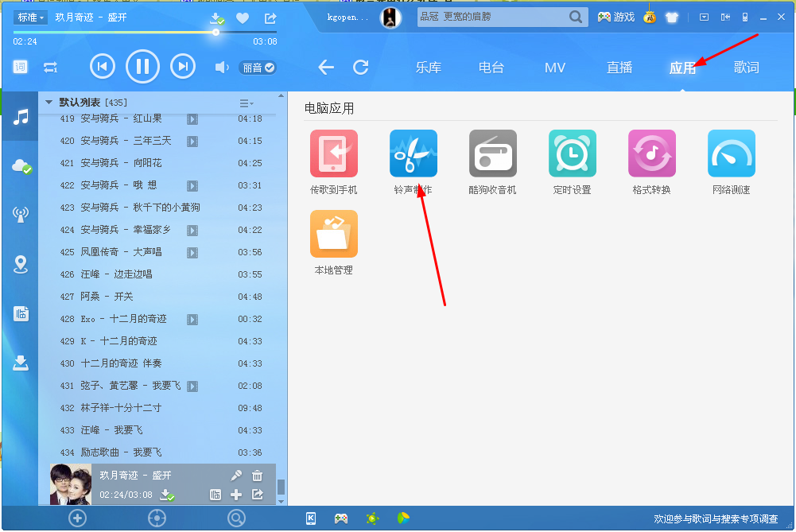
Task: Open the radio broadcast sidebar icon
Action: tap(21, 214)
